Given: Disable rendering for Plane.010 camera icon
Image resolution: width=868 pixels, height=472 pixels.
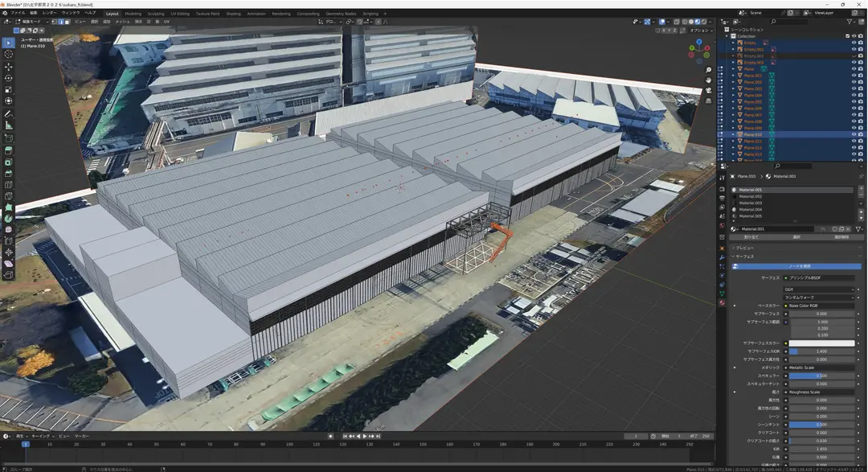Looking at the screenshot, I should click(860, 134).
